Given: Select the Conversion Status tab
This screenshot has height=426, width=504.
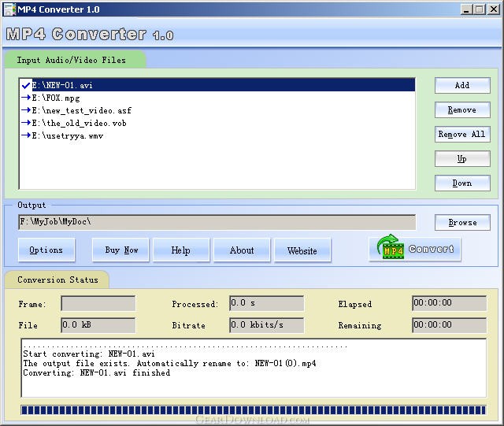Looking at the screenshot, I should point(57,280).
